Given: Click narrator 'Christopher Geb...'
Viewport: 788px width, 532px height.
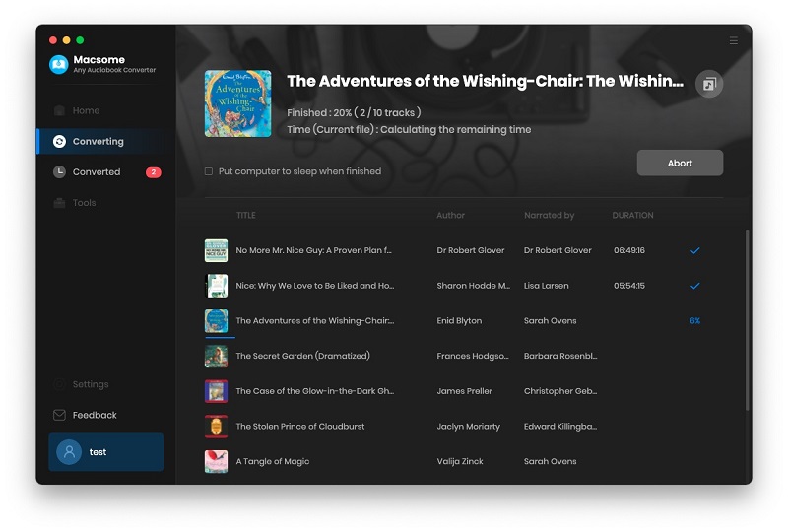Looking at the screenshot, I should (x=560, y=391).
